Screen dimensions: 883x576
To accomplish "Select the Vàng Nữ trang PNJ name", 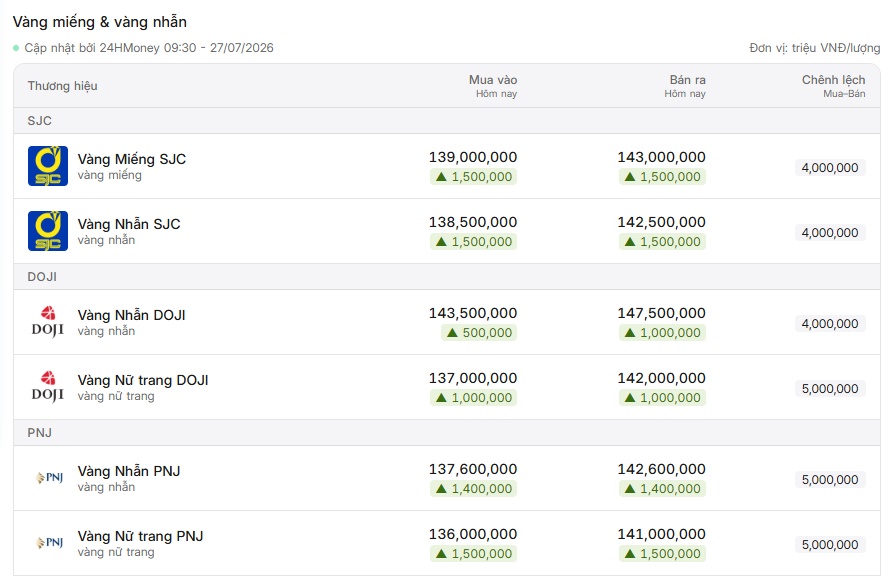I will (140, 536).
